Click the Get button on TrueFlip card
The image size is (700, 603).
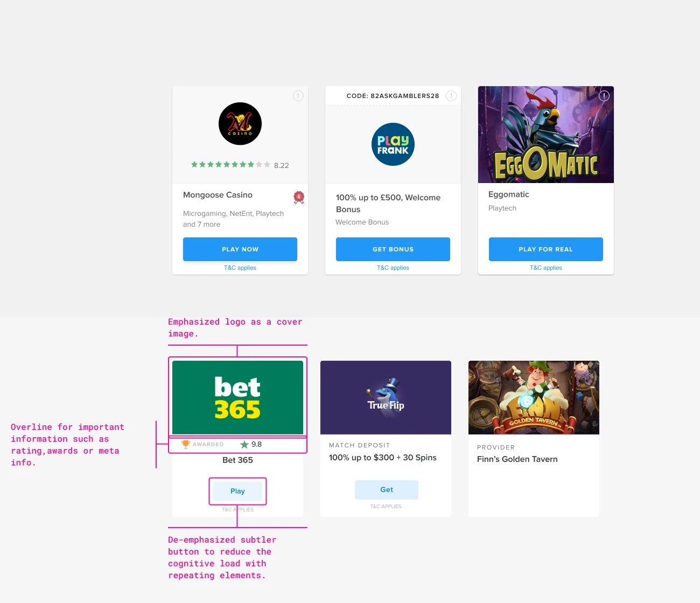387,490
